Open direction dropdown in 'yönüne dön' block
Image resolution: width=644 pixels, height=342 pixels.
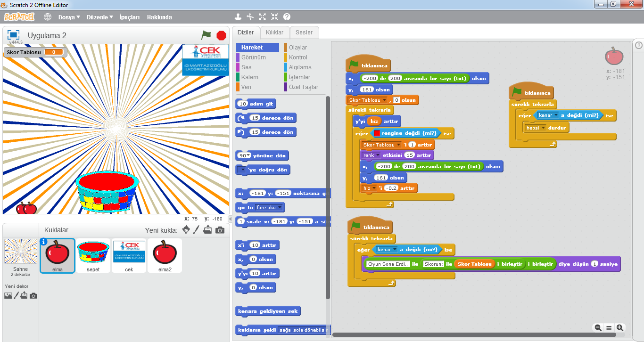pos(249,156)
